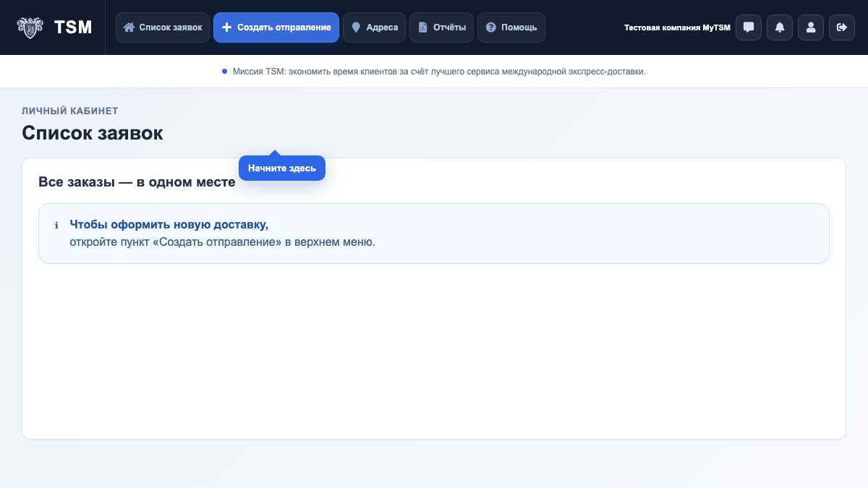Viewport: 868px width, 488px height.
Task: Click the Начните здесь tooltip bubble
Action: click(x=282, y=168)
